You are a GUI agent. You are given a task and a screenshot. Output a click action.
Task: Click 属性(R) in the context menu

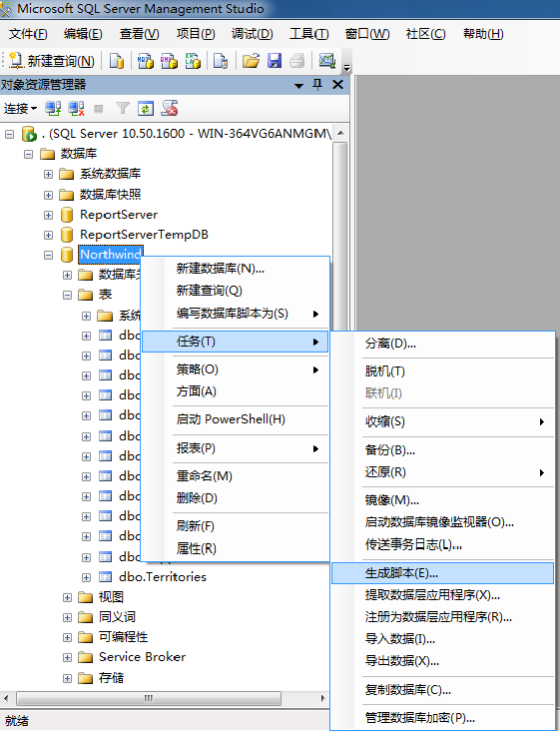(235, 548)
